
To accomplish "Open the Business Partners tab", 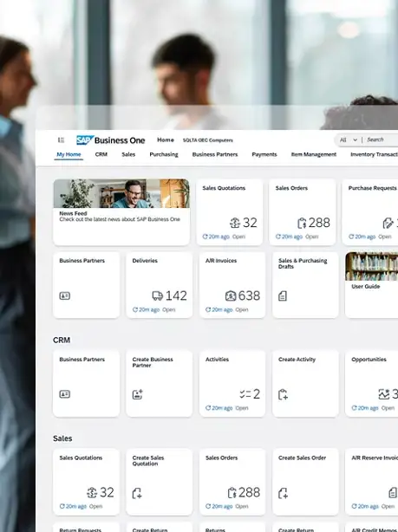I will tap(215, 154).
